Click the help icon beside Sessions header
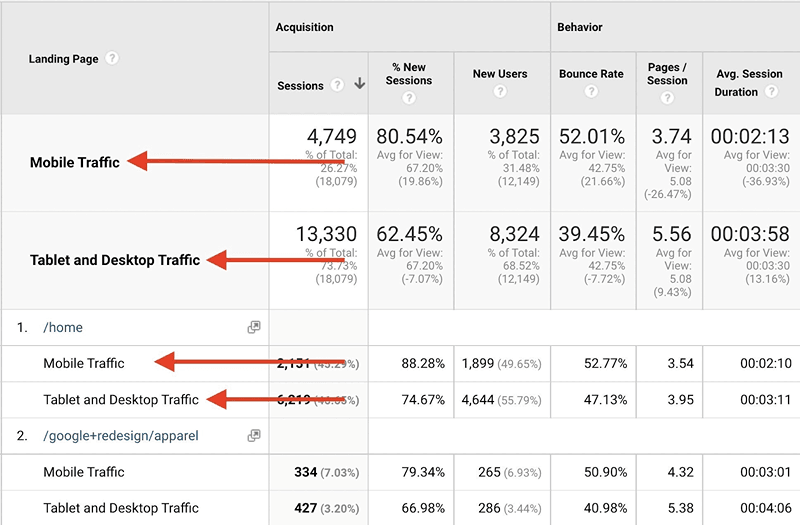This screenshot has width=800, height=525. click(338, 86)
